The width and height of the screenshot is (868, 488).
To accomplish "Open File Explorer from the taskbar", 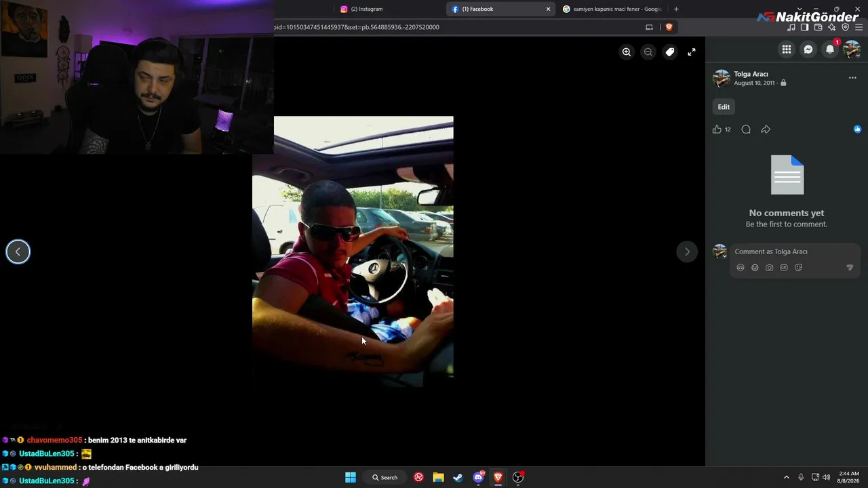I will tap(438, 477).
